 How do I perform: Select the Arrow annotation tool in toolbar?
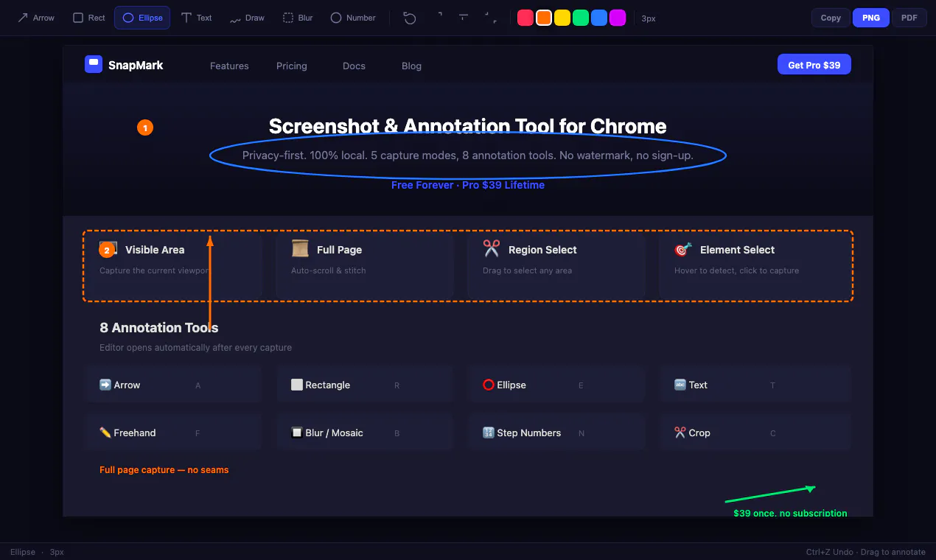coord(35,18)
